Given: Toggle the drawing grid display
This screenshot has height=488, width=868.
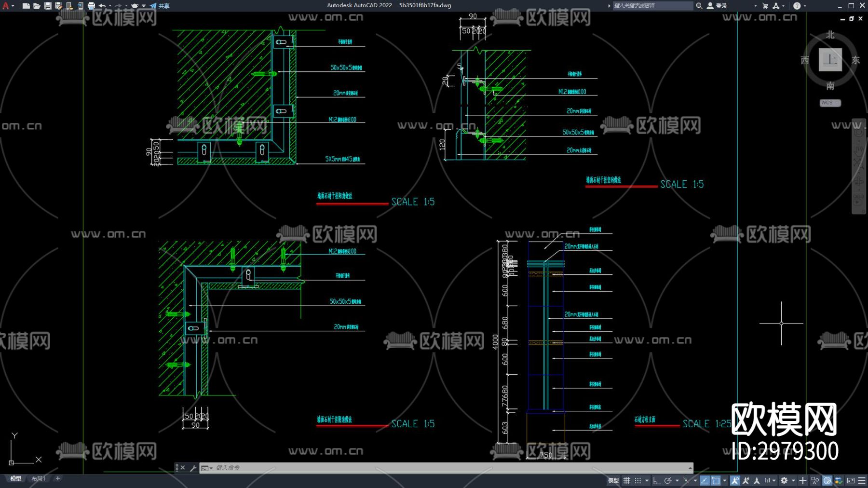Looking at the screenshot, I should click(x=627, y=480).
